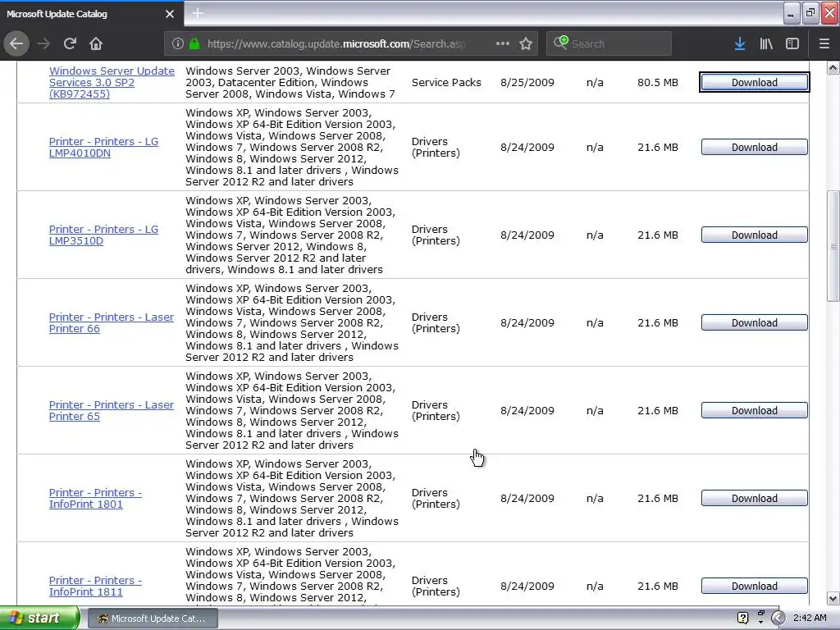
Task: Click the 8/25/2009 date cell
Action: [x=527, y=83]
